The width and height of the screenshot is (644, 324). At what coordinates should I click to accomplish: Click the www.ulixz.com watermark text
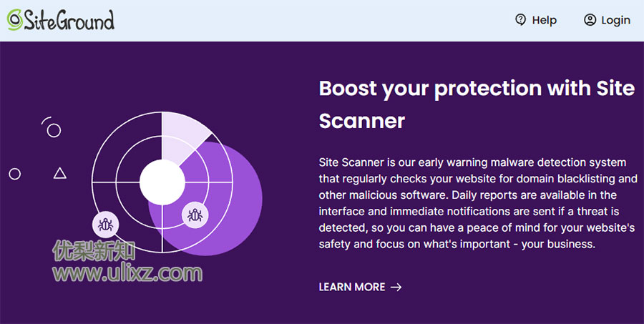tap(127, 273)
